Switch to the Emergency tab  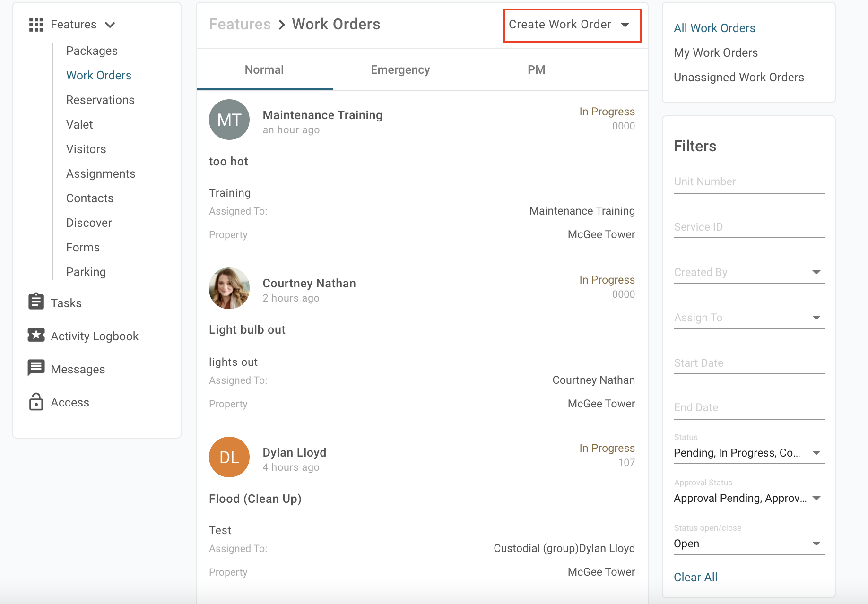(400, 70)
